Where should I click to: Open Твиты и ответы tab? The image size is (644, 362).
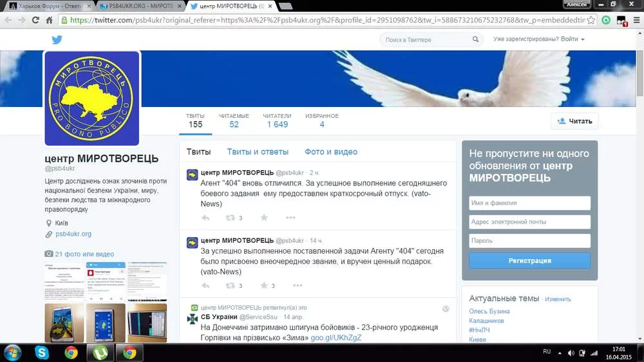click(x=258, y=151)
